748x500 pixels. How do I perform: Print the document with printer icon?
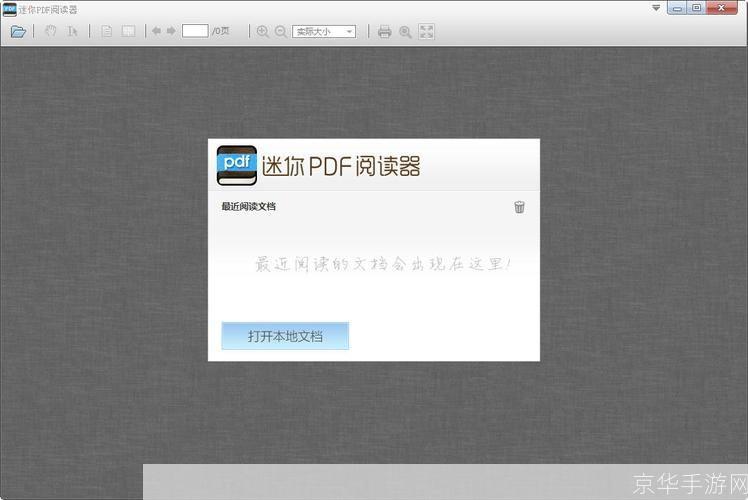(x=384, y=32)
